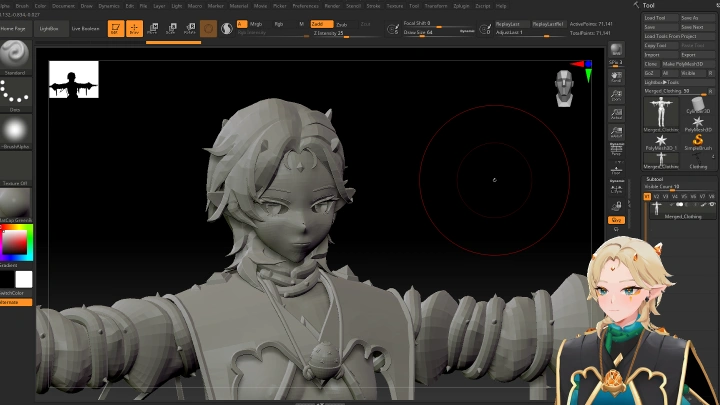Image resolution: width=720 pixels, height=405 pixels.
Task: Open the Transform menu
Action: pos(436,6)
